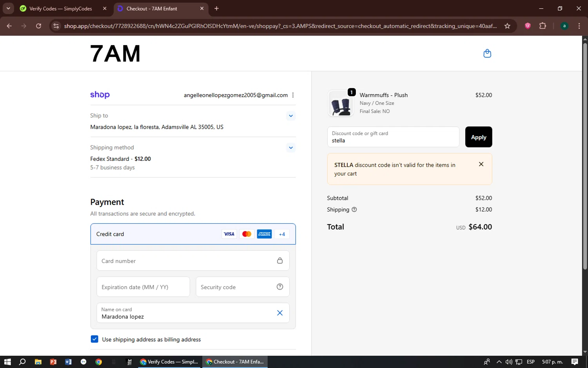Image resolution: width=588 pixels, height=368 pixels.
Task: Open File Explorer from taskbar
Action: [x=38, y=362]
